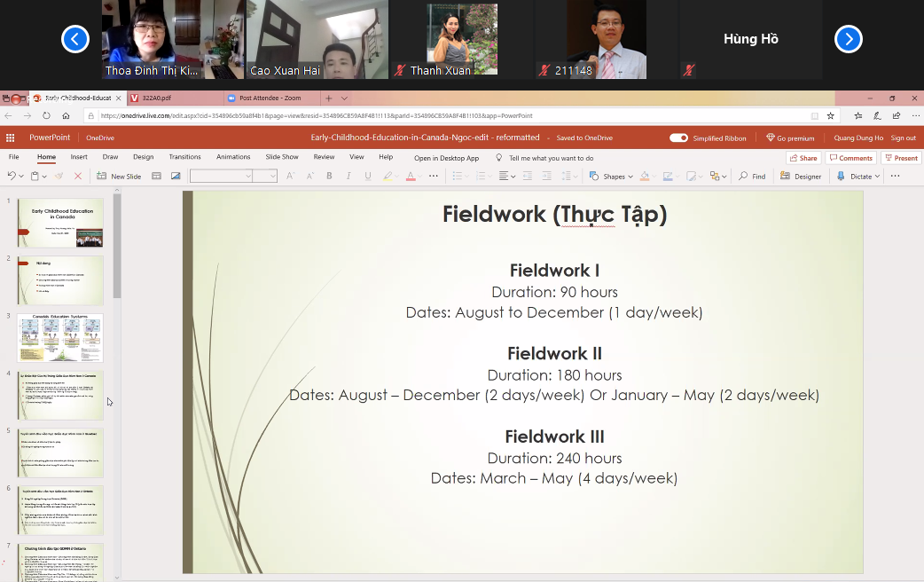Click the Find magnifier button
This screenshot has width=924, height=582.
(x=752, y=176)
